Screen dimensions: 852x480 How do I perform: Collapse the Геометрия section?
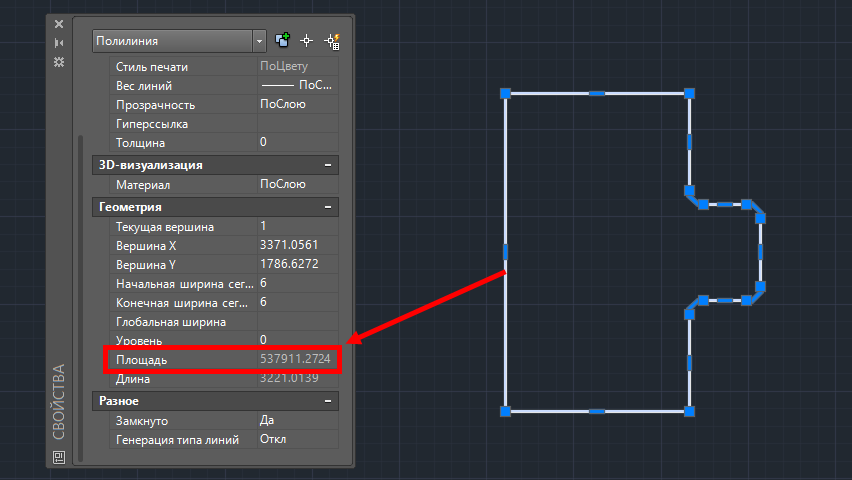point(327,207)
